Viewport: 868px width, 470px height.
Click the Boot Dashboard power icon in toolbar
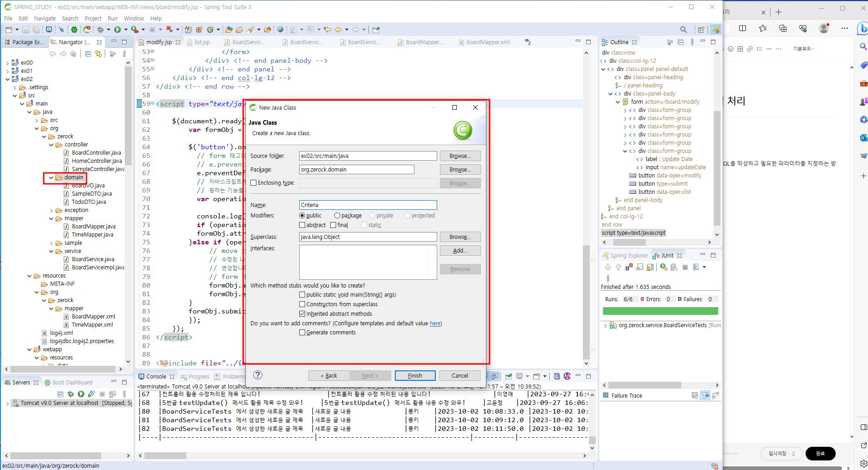[x=74, y=30]
